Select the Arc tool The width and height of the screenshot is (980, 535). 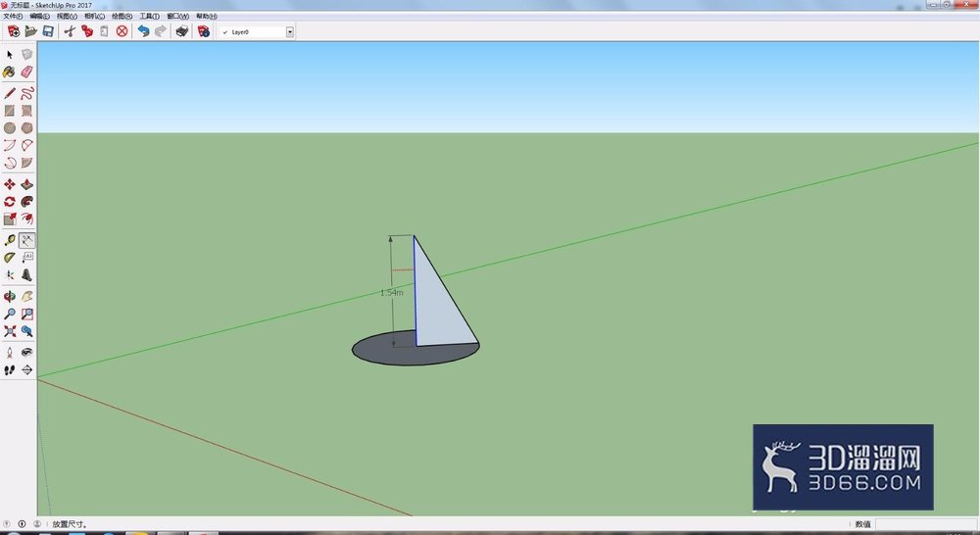pos(10,146)
